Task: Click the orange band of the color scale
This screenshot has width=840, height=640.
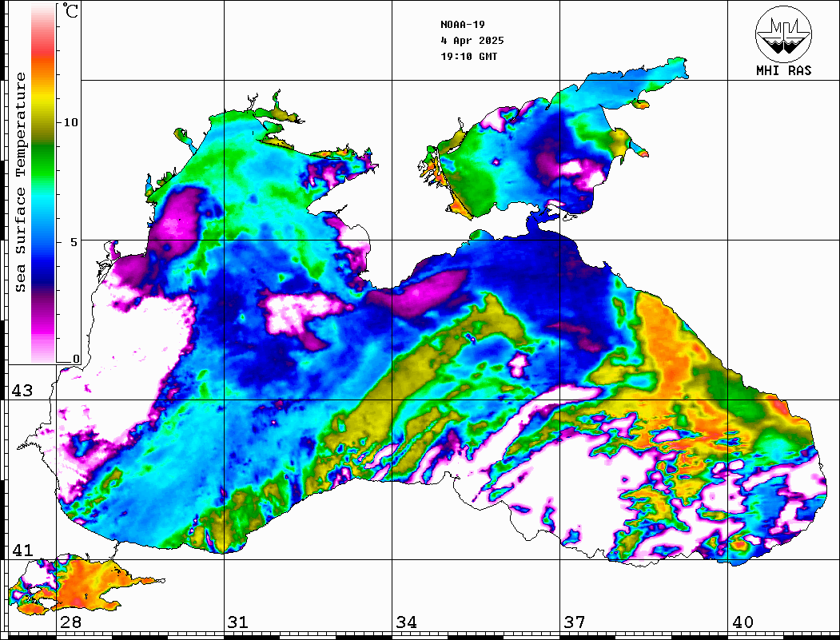Action: click(x=43, y=70)
